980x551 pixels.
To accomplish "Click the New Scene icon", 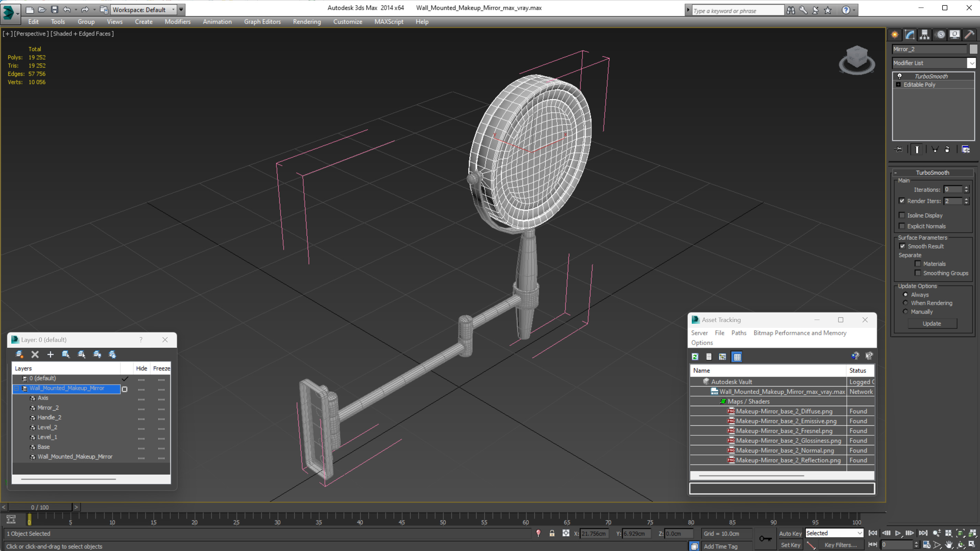I will point(29,10).
